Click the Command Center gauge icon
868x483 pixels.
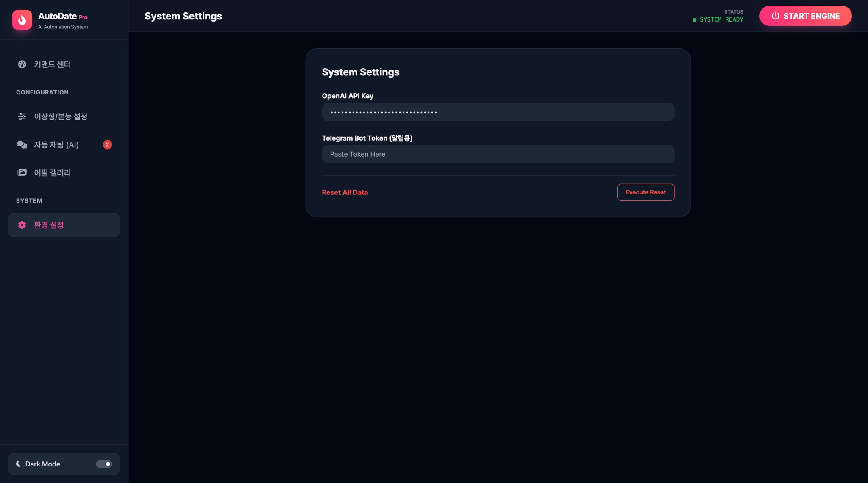(x=22, y=64)
